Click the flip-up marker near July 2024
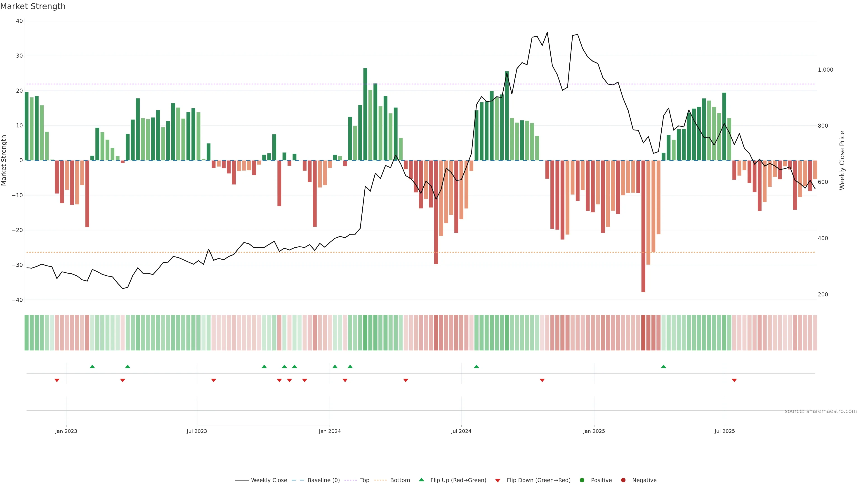 tap(476, 366)
